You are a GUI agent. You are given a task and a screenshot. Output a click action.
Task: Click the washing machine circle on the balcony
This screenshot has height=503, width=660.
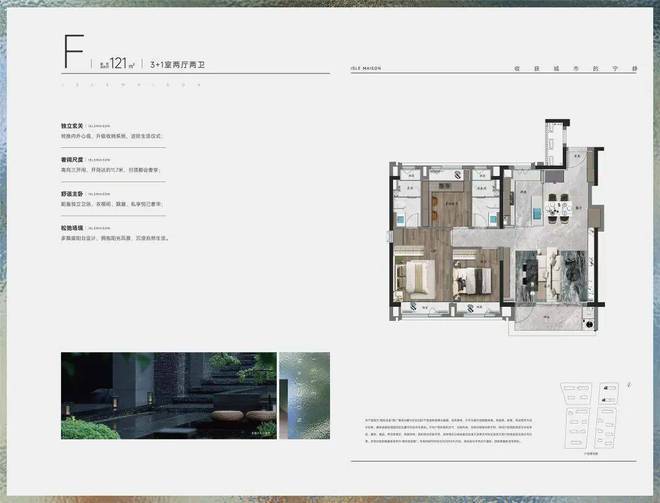589,324
